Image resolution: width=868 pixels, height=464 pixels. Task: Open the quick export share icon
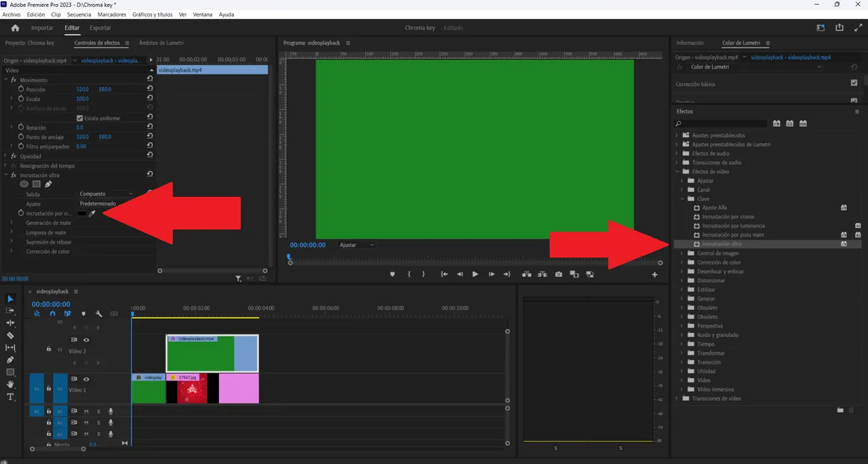pyautogui.click(x=840, y=28)
